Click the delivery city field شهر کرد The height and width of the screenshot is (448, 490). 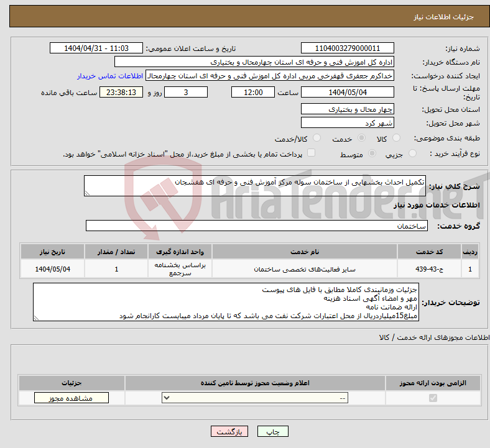347,122
